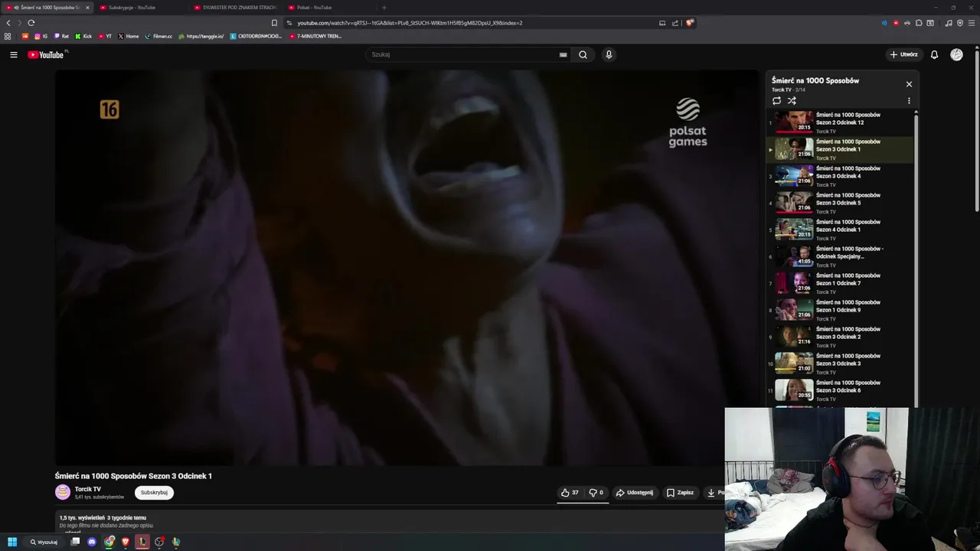
Task: Open playlist more options menu
Action: click(909, 100)
